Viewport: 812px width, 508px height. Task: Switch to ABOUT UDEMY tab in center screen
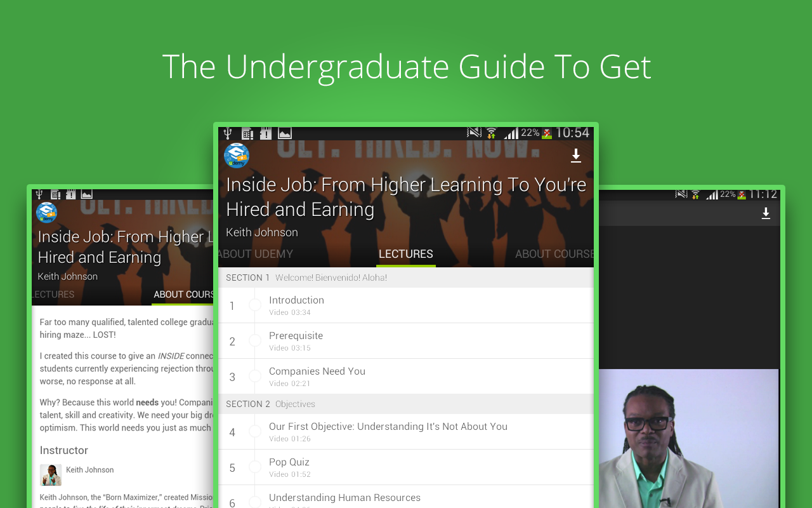(x=256, y=254)
